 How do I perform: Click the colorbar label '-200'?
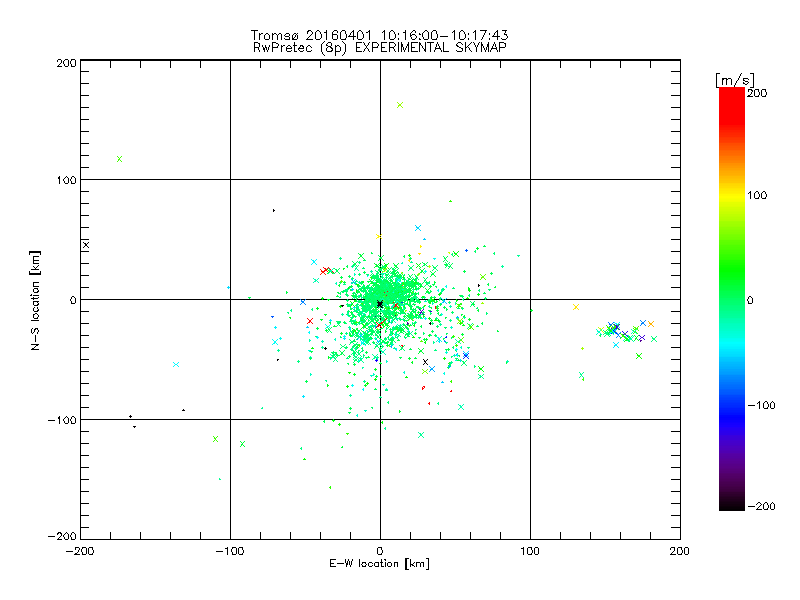[761, 506]
